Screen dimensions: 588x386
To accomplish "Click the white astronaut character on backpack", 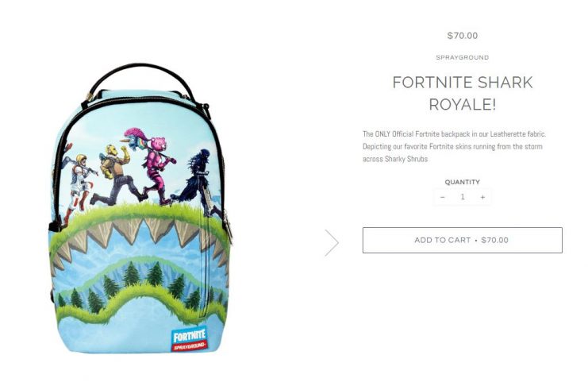I will (79, 186).
